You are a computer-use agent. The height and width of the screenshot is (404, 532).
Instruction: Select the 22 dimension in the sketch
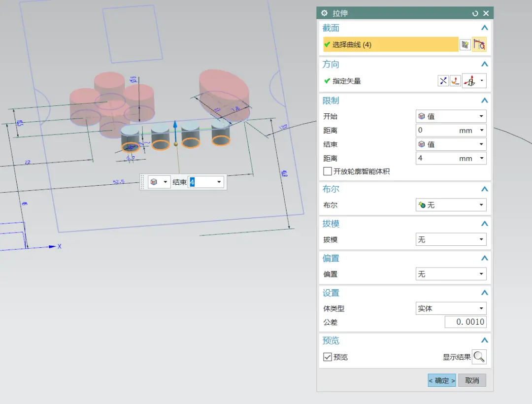tap(28, 162)
